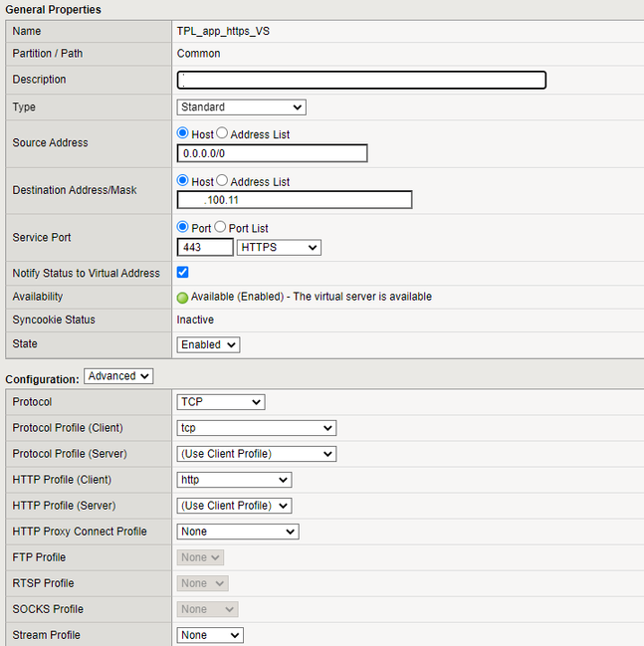The width and height of the screenshot is (644, 646).
Task: Select Address List radio for Source Address
Action: [222, 133]
